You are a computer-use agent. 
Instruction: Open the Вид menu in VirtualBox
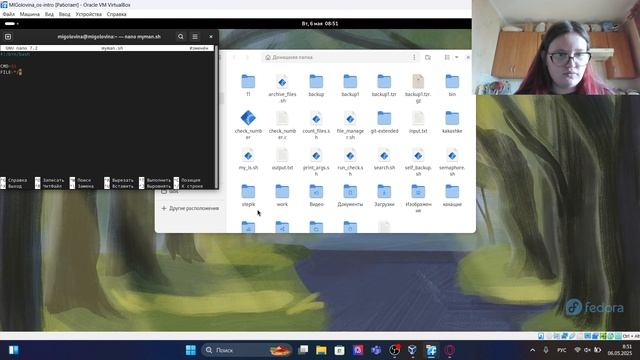point(49,14)
